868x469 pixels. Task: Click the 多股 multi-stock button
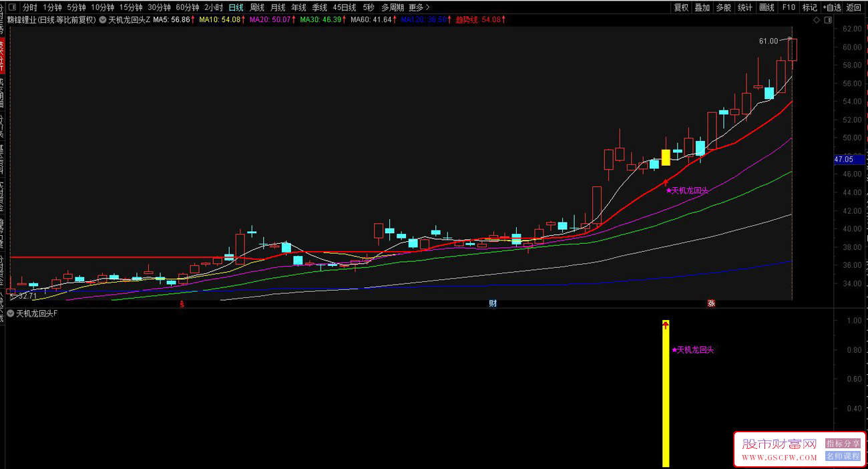coord(724,7)
